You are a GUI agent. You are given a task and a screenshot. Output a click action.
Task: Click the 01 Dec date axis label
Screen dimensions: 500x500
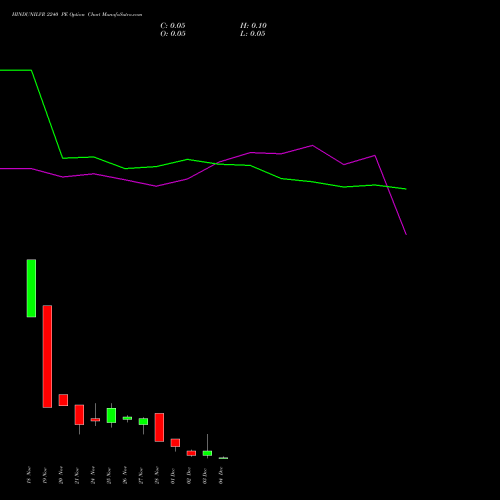(x=173, y=475)
